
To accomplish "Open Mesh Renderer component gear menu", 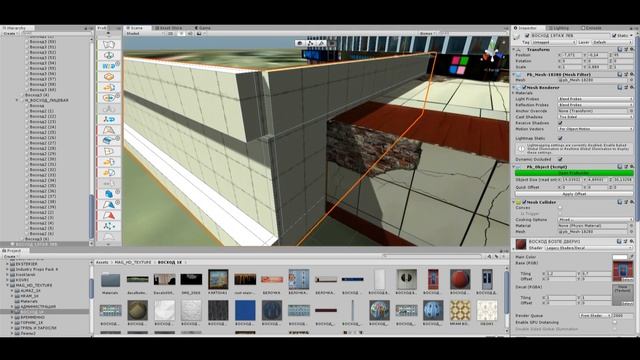I will [631, 87].
